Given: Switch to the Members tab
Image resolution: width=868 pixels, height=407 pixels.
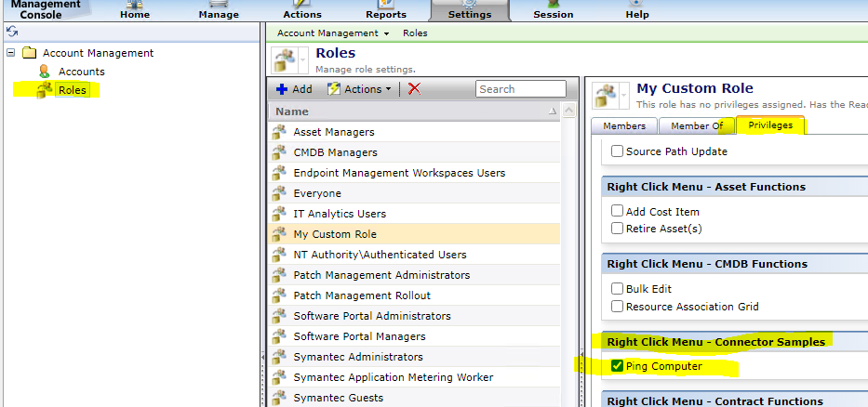Looking at the screenshot, I should point(624,126).
